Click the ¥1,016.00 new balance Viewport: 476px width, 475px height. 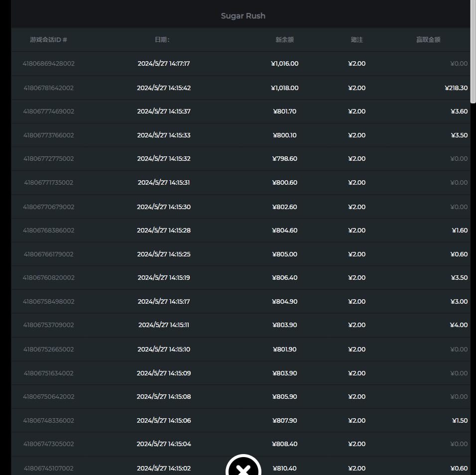285,63
